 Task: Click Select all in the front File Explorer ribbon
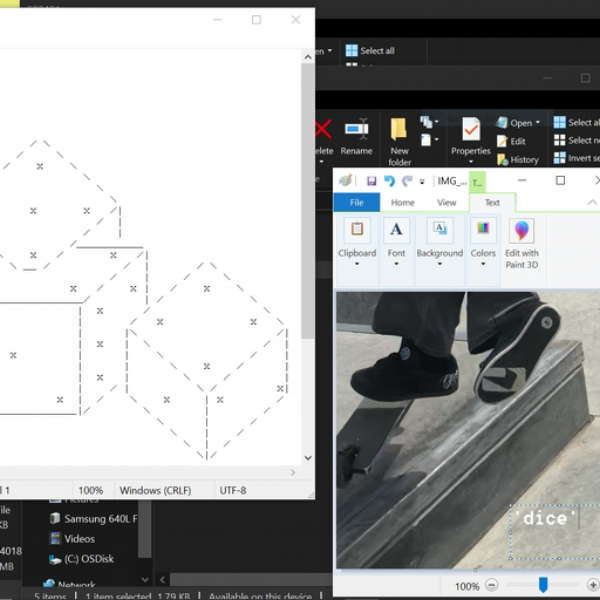(x=577, y=122)
